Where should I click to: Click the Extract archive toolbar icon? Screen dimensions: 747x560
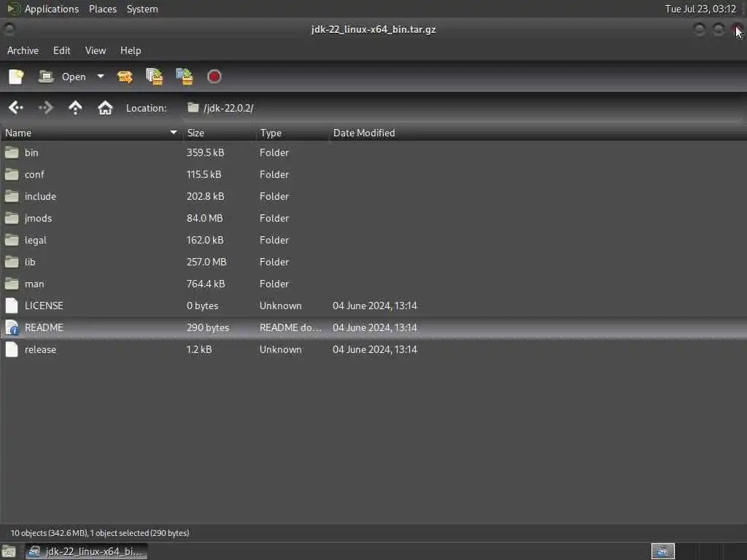pyautogui.click(x=125, y=77)
